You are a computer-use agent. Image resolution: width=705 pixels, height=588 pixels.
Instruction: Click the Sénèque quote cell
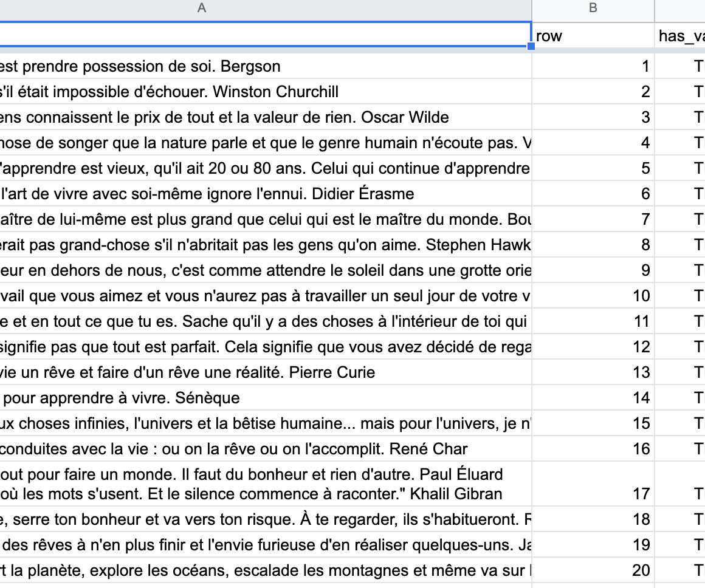(266, 398)
